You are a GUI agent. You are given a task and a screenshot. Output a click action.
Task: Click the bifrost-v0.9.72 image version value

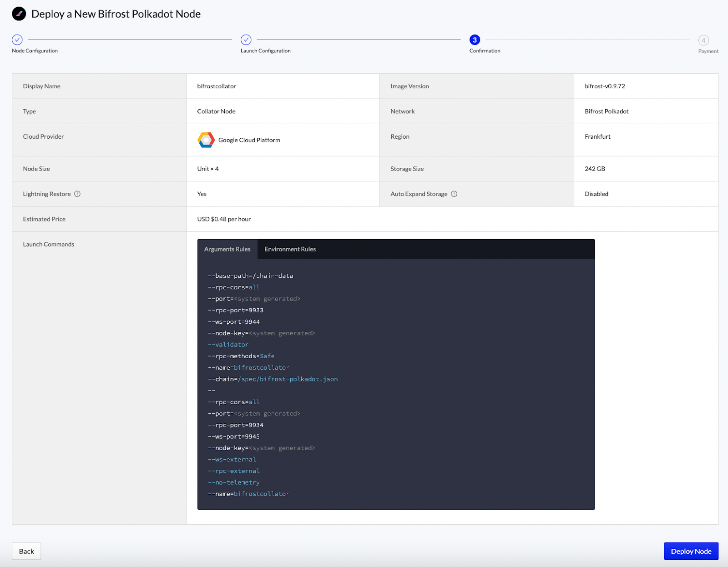point(605,86)
